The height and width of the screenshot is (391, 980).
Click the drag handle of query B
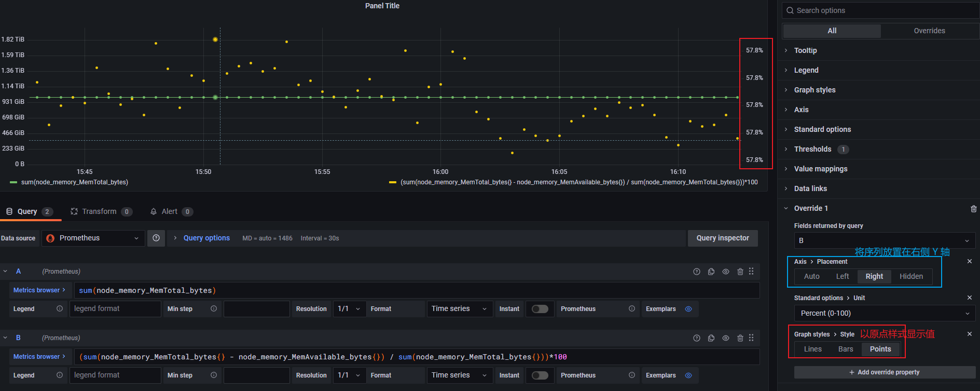751,338
